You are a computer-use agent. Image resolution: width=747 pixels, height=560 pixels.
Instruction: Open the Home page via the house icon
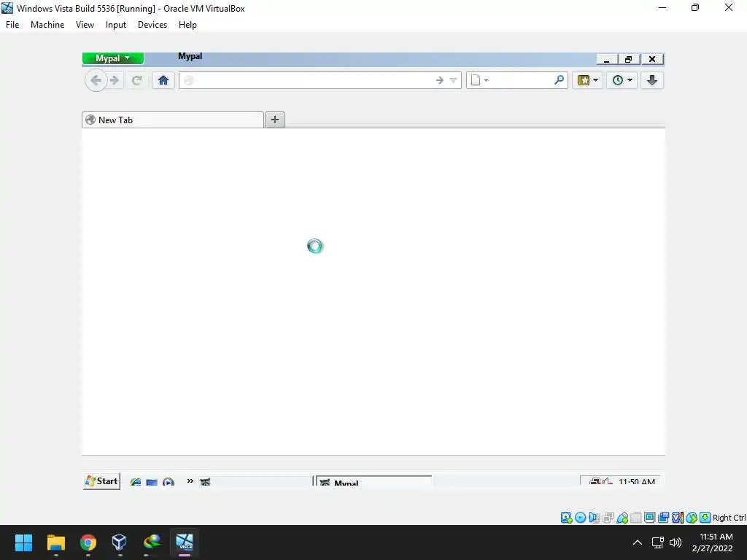click(x=163, y=80)
